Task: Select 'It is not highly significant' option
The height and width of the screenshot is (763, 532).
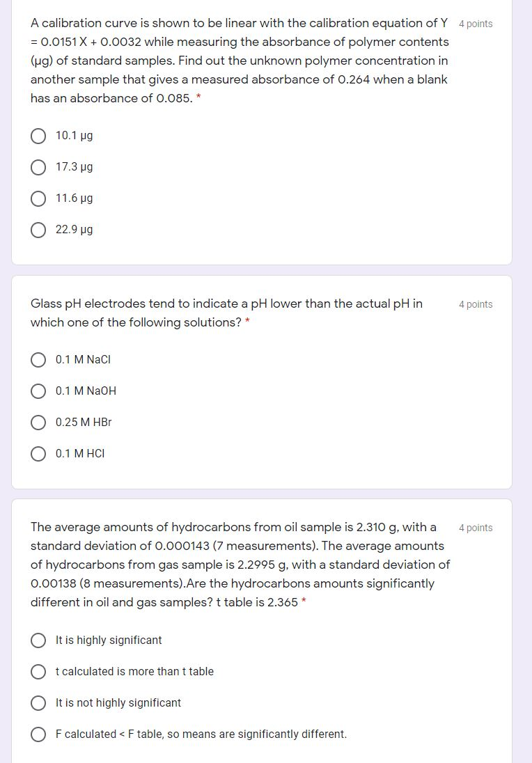Action: [38, 703]
